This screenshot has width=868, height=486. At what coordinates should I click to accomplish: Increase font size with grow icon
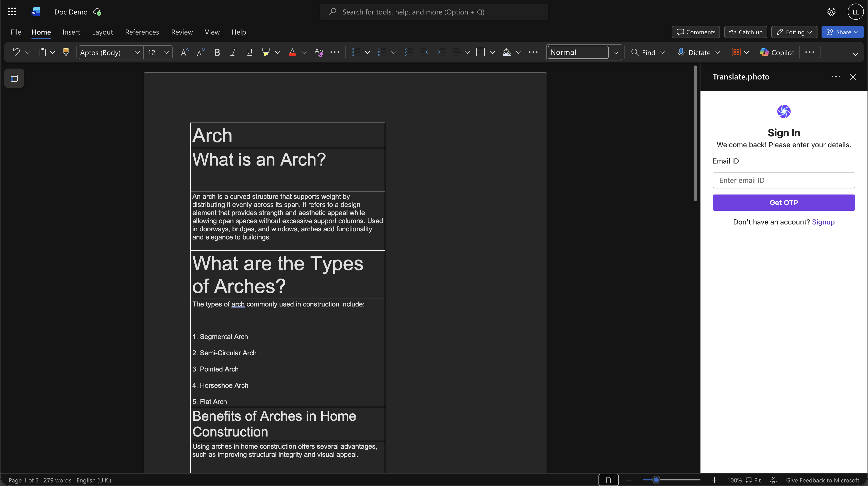click(184, 52)
